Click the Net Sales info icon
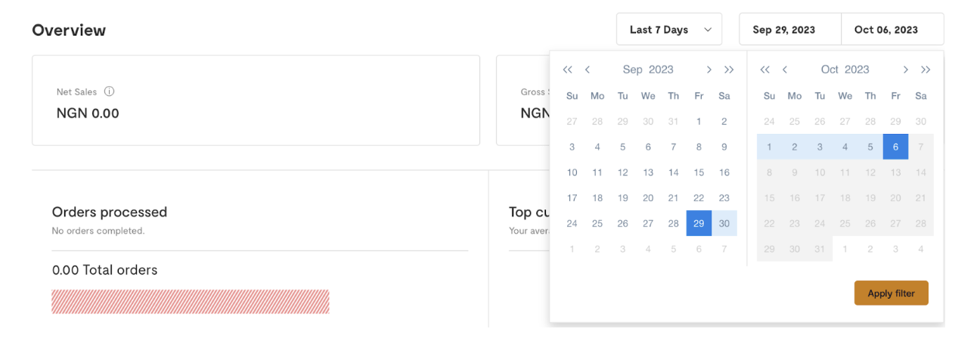 (109, 92)
